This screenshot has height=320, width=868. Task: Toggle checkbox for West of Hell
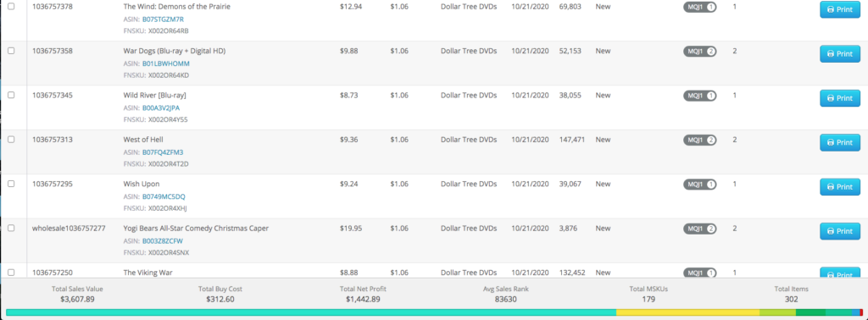[x=11, y=140]
